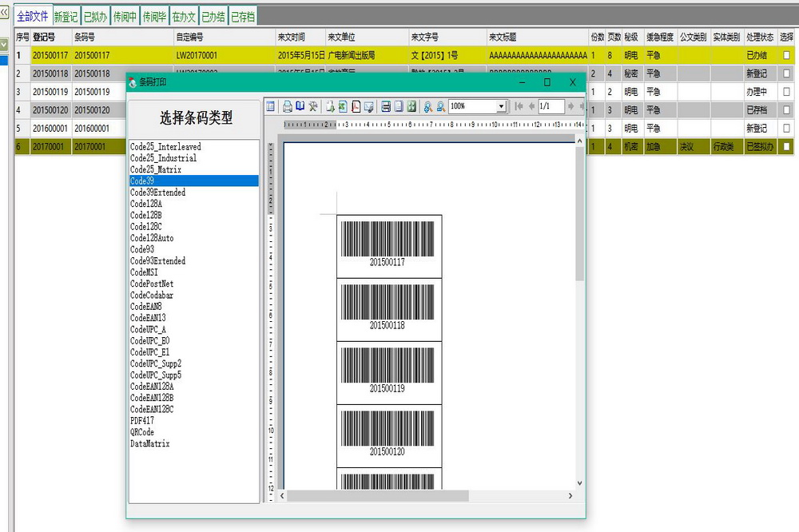Open the find (book) icon in preview toolbar
799x532 pixels.
pyautogui.click(x=300, y=106)
